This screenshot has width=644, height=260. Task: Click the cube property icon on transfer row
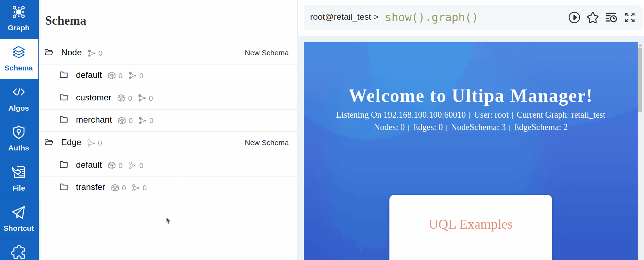click(115, 188)
